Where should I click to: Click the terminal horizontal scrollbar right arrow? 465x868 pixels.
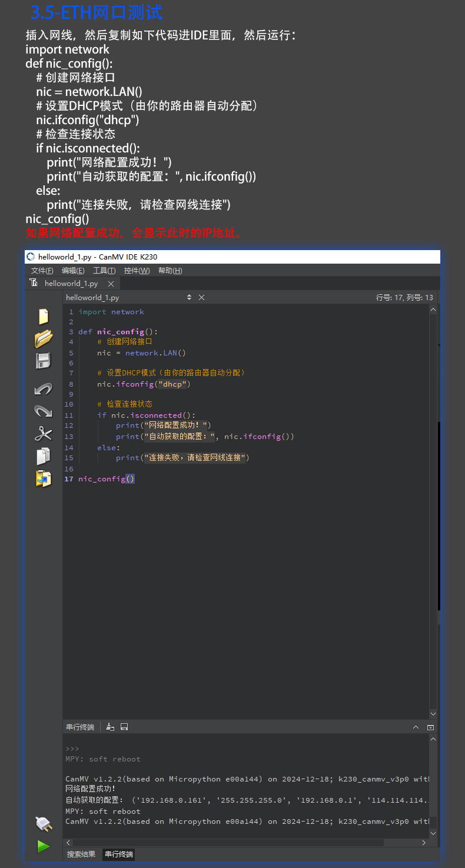tap(424, 843)
